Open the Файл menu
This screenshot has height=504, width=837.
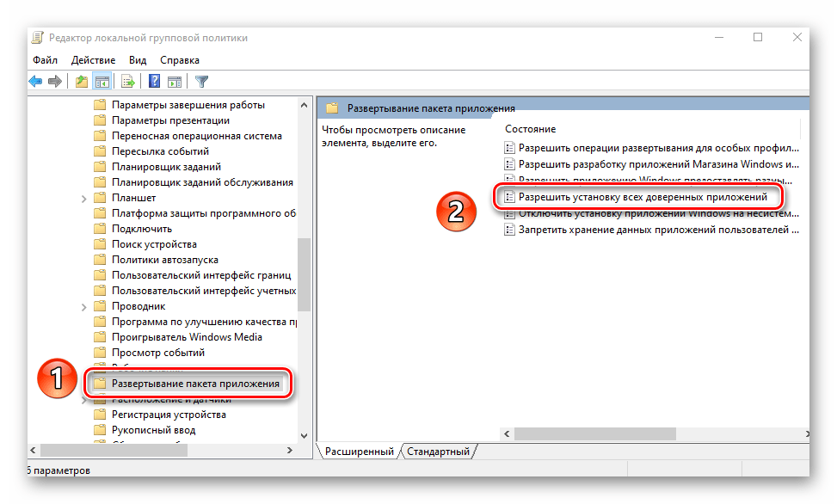(45, 60)
